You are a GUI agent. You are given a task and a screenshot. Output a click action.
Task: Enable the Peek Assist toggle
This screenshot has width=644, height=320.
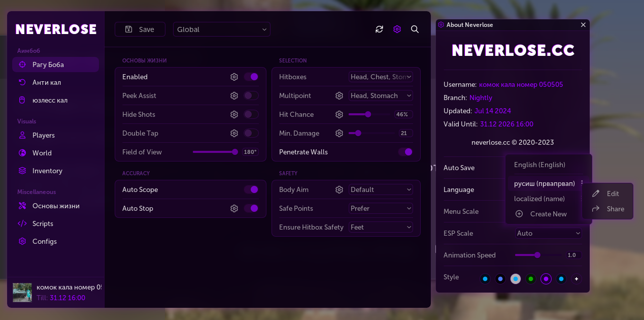(251, 95)
